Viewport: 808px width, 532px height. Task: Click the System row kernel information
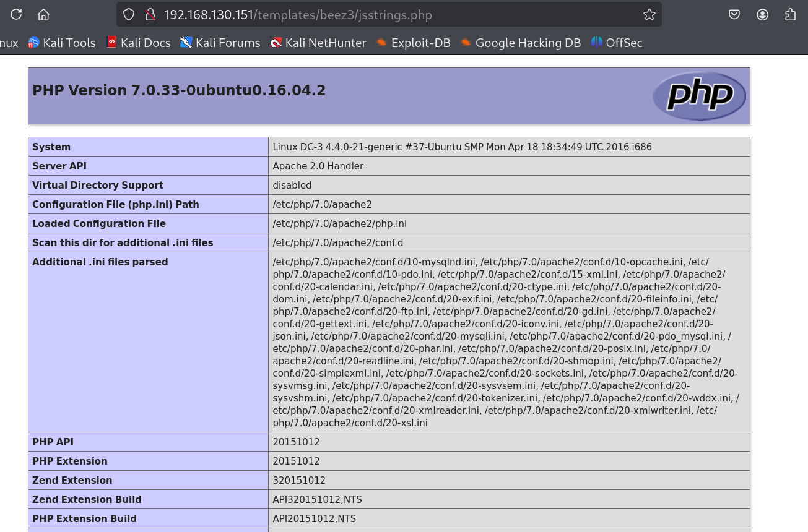(462, 147)
